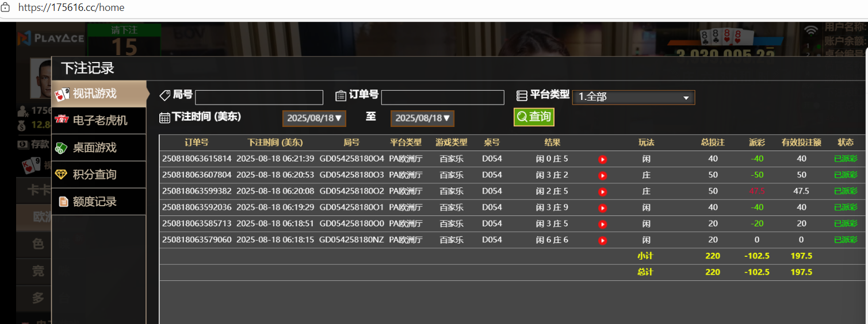Play result video for round GD054258180O0
Image resolution: width=868 pixels, height=324 pixels.
pos(602,224)
